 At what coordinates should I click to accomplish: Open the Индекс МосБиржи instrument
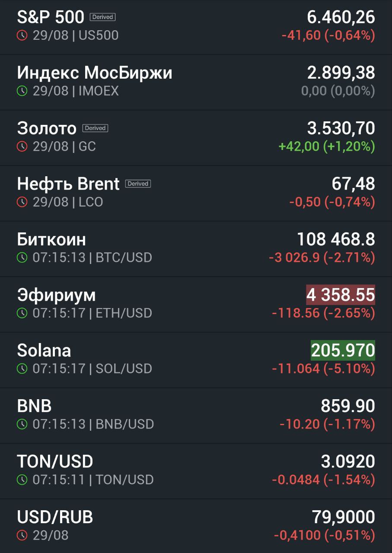tap(95, 73)
